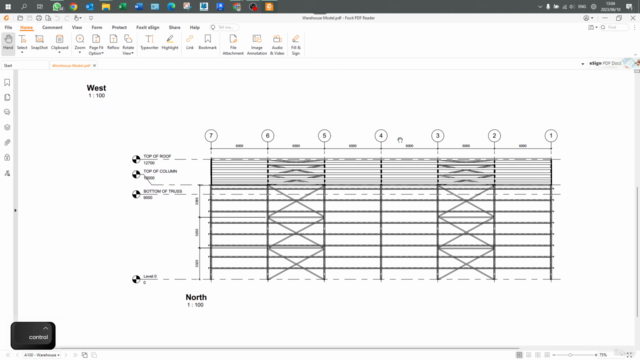Image resolution: width=640 pixels, height=360 pixels.
Task: Open the Comments side panel
Action: pyautogui.click(x=7, y=112)
